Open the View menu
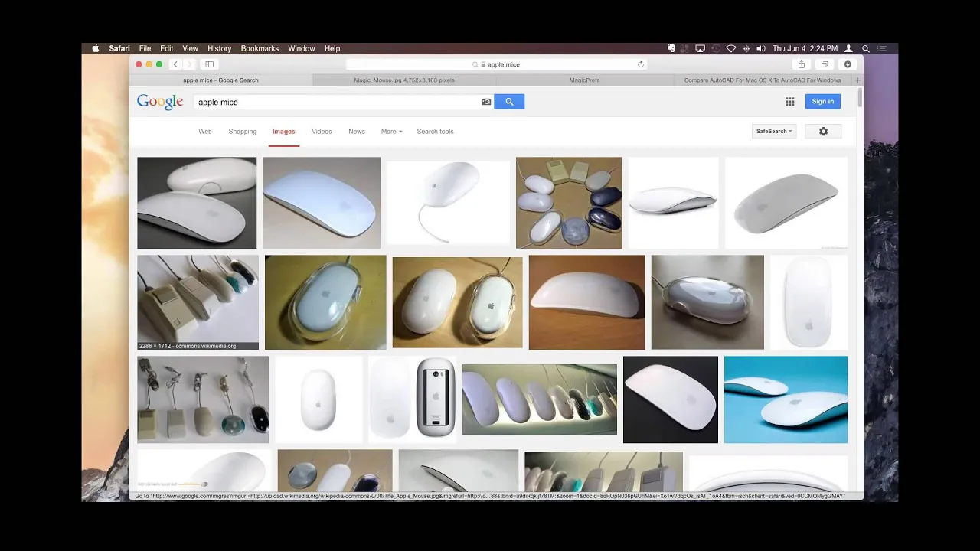 click(190, 48)
